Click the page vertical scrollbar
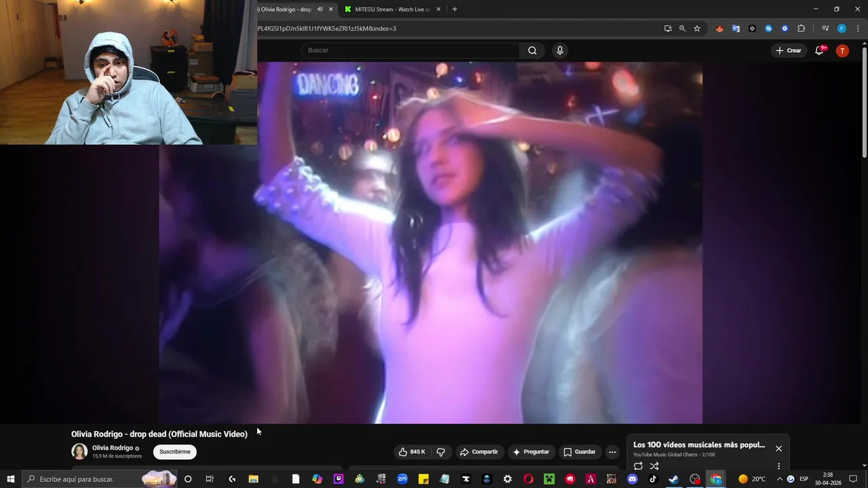The width and height of the screenshot is (868, 488). pos(864,102)
